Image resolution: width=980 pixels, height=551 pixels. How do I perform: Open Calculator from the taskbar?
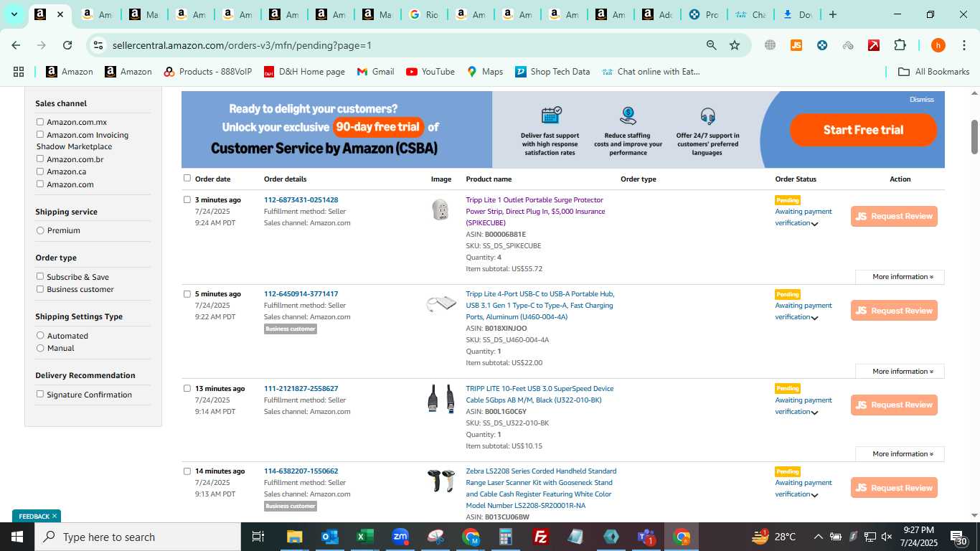[x=506, y=537]
